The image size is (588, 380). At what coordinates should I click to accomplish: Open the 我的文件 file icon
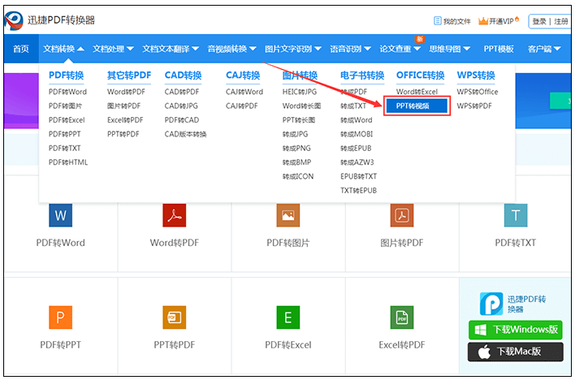pyautogui.click(x=437, y=21)
